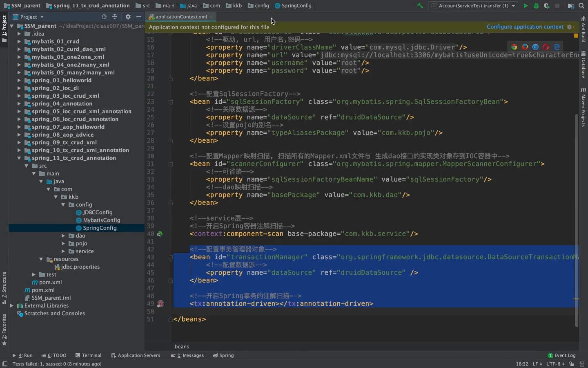Select Scratches and Consoles node
This screenshot has width=588, height=368.
point(54,313)
